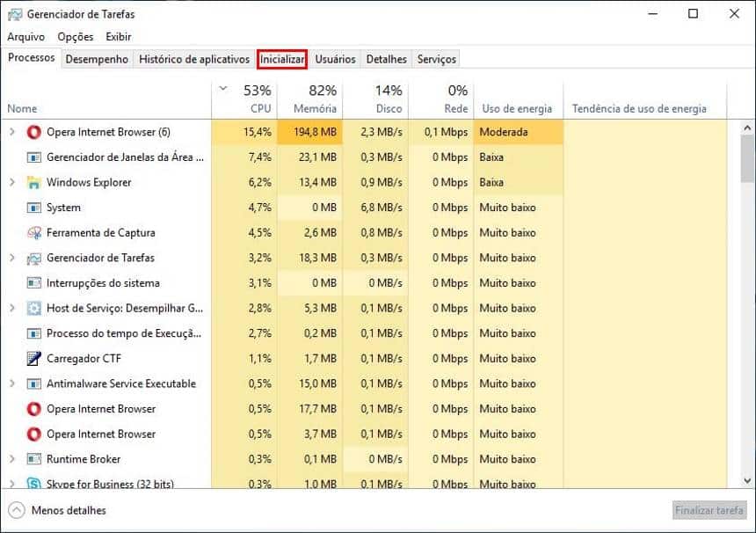The height and width of the screenshot is (533, 756).
Task: Click the vertical scrollbar thumb
Action: coord(747,158)
